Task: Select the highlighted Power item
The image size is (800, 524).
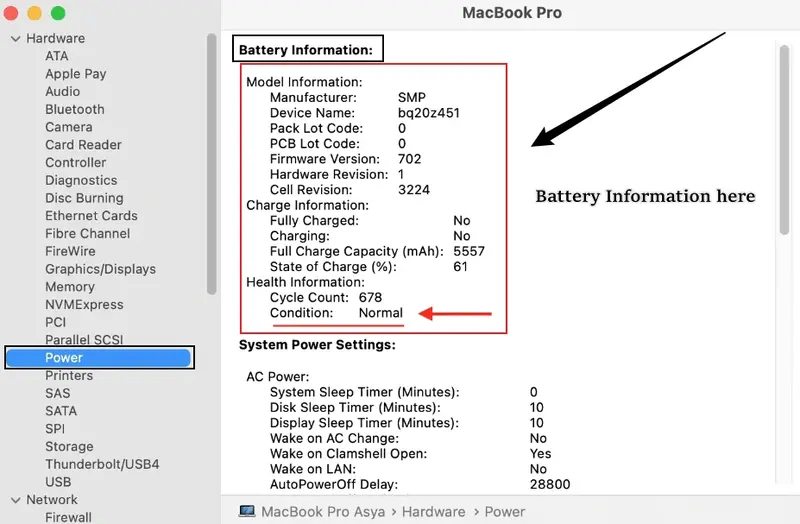Action: click(x=99, y=358)
